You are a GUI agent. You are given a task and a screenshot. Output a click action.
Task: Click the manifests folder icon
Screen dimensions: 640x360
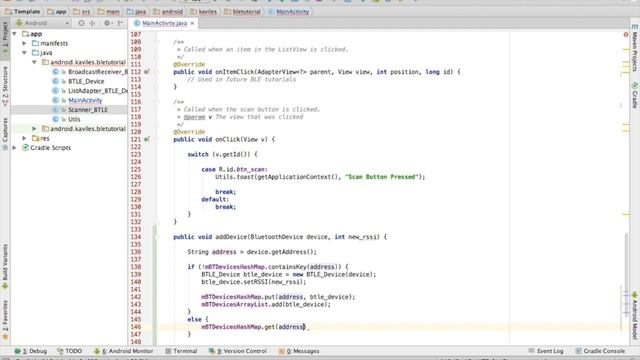(x=36, y=43)
